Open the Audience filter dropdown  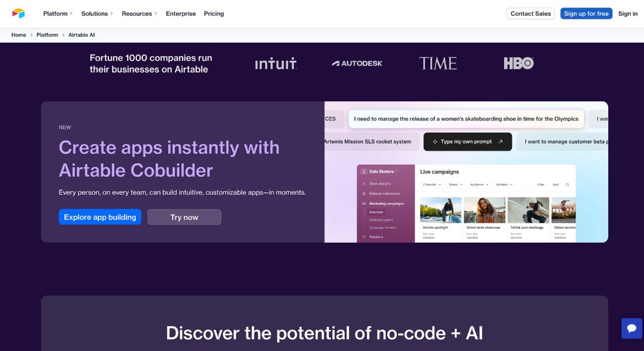click(x=479, y=185)
